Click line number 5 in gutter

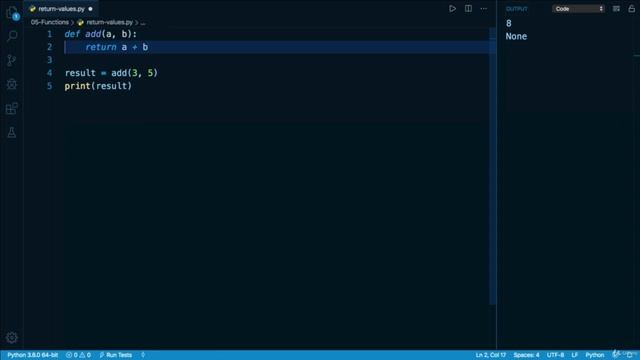click(x=50, y=86)
